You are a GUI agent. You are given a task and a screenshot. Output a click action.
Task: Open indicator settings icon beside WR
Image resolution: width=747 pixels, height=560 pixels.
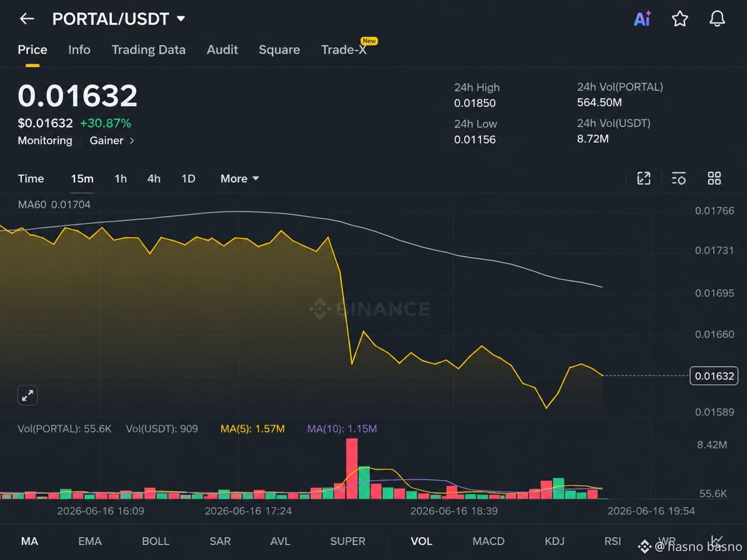[x=717, y=541]
